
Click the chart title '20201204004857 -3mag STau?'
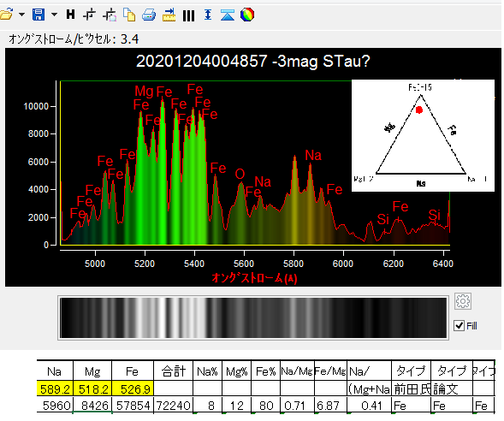point(253,61)
